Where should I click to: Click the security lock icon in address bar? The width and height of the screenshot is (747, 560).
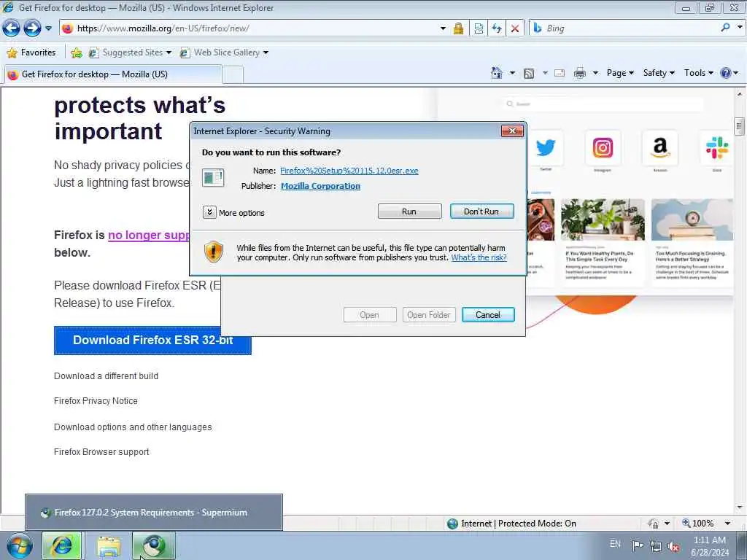(x=458, y=28)
